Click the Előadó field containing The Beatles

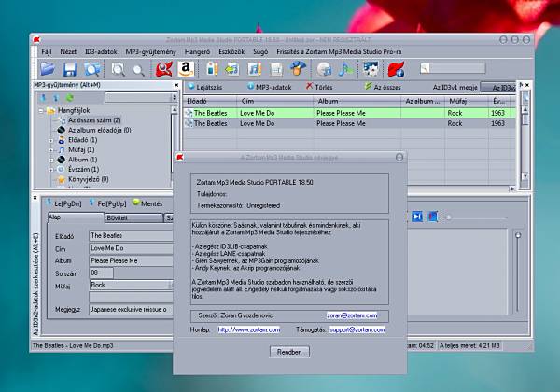[x=131, y=235]
